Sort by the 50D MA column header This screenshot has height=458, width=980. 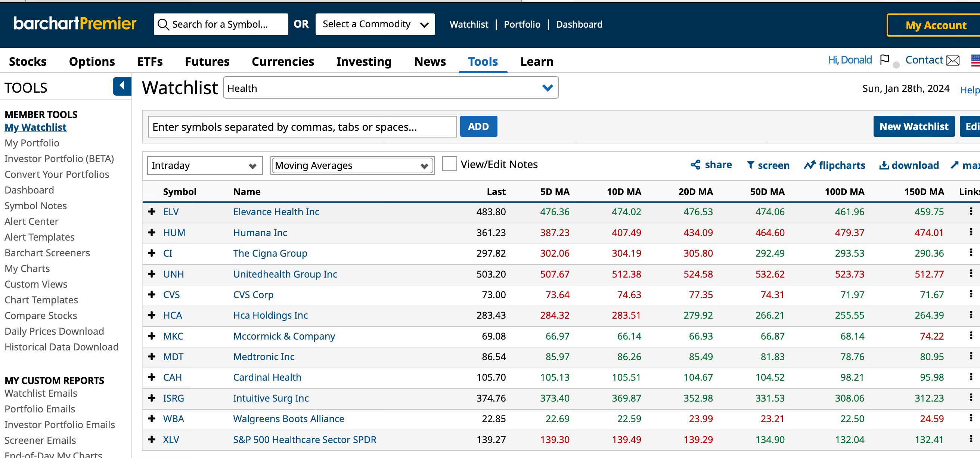(x=767, y=192)
